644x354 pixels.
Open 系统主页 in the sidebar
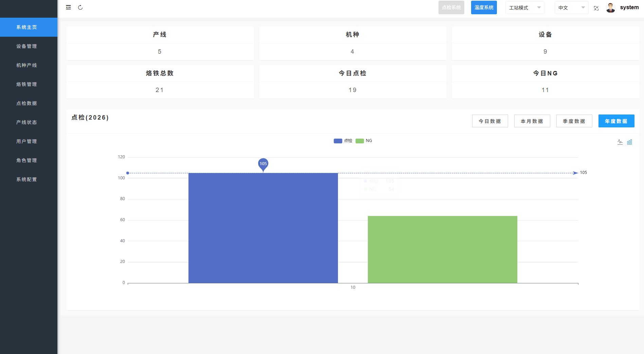point(29,27)
